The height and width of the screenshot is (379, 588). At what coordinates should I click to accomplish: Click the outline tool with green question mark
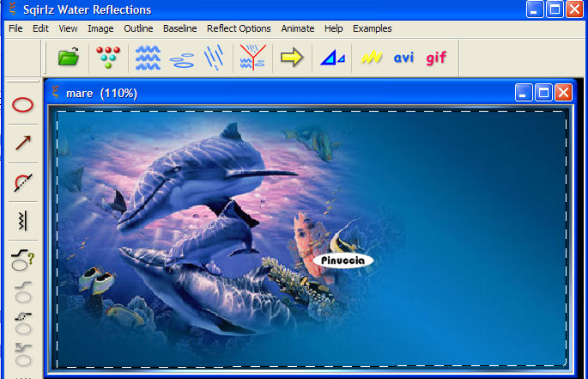pyautogui.click(x=22, y=260)
